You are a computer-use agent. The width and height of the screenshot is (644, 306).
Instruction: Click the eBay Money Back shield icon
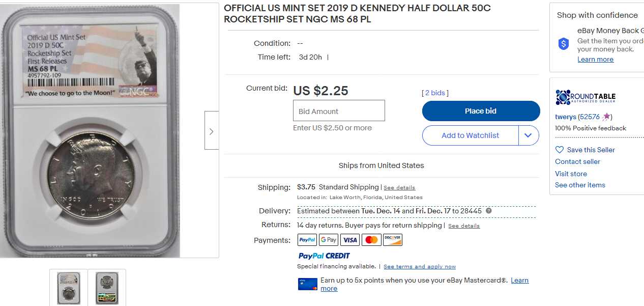[x=564, y=44]
